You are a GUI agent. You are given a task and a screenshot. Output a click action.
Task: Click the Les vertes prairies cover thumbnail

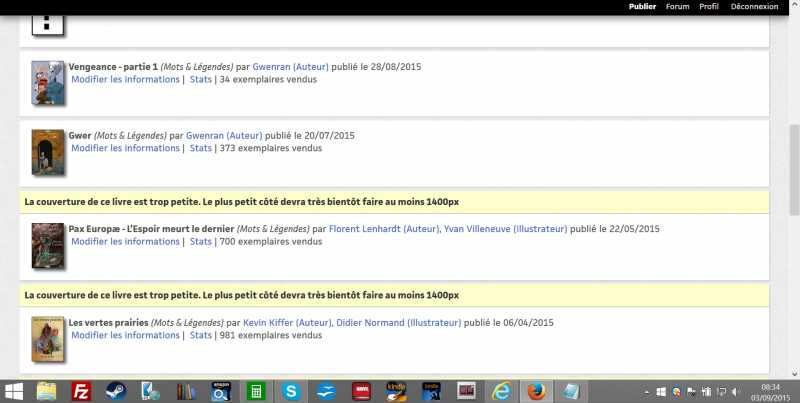(x=47, y=339)
